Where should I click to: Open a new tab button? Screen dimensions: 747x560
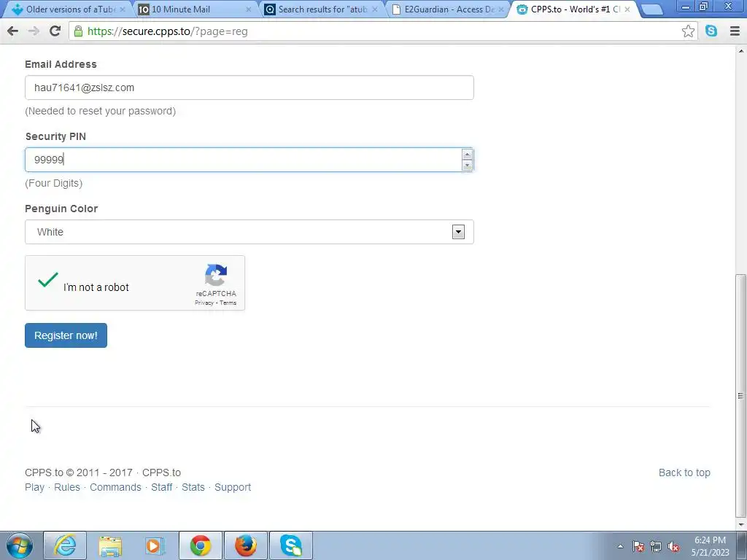coord(652,9)
